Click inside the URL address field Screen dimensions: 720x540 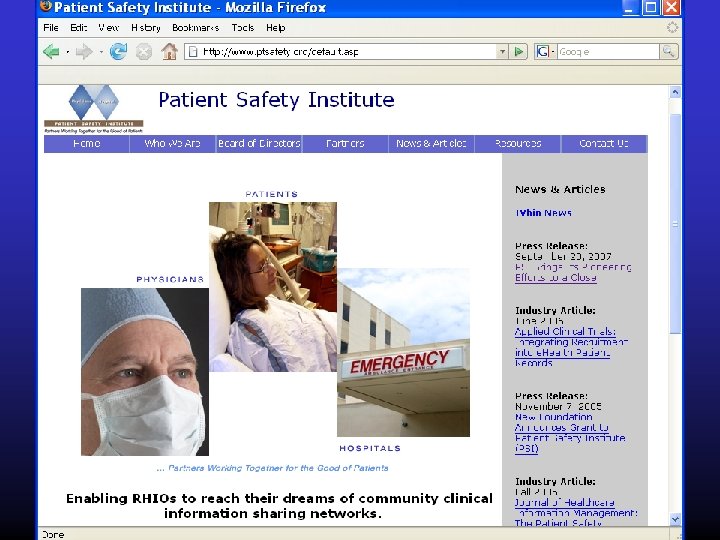(347, 51)
